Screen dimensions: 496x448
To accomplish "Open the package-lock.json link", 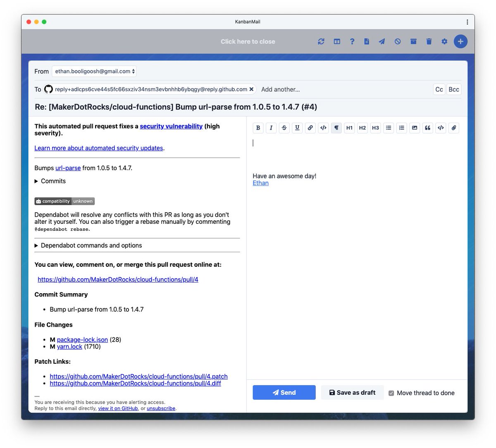I will [82, 340].
